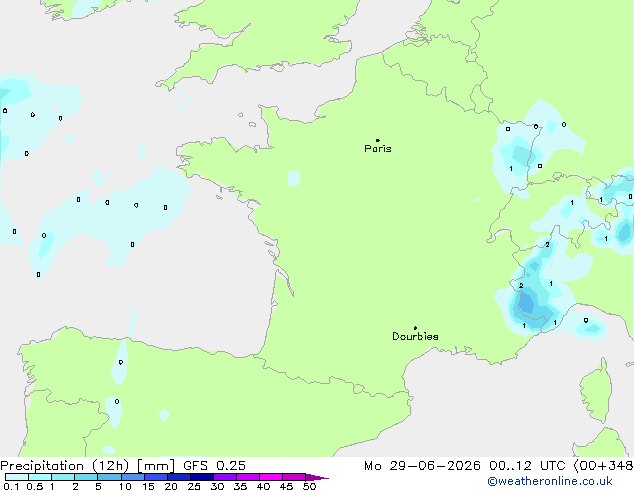Click the purple arrow tip past 50
The width and height of the screenshot is (634, 490).
tap(317, 477)
